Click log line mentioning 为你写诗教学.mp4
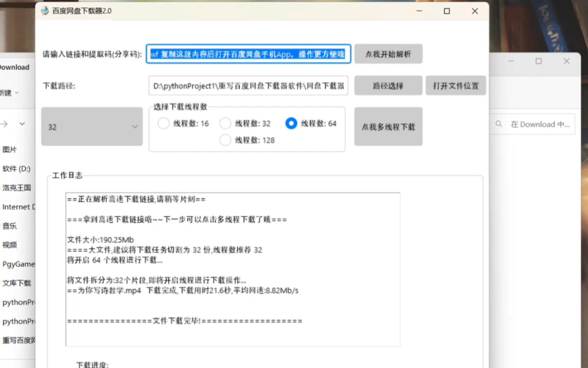The height and width of the screenshot is (368, 588). click(x=183, y=291)
